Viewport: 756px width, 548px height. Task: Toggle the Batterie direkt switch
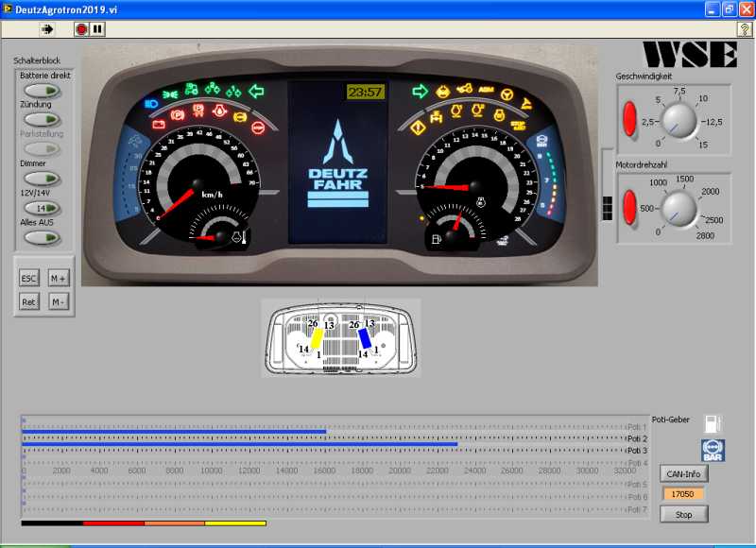42,91
